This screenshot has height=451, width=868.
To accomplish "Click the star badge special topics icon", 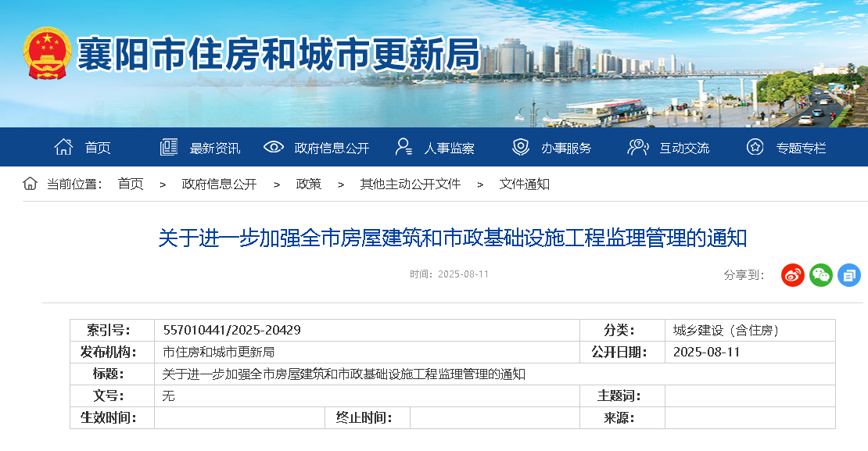I will [755, 147].
